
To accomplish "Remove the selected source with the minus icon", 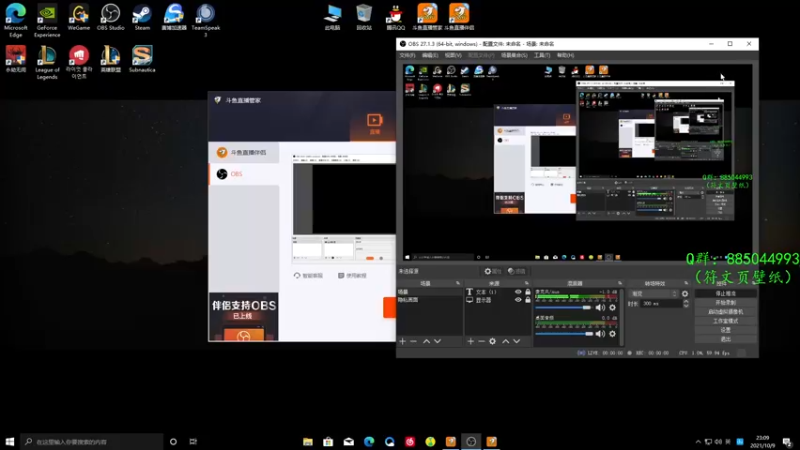I will point(481,341).
